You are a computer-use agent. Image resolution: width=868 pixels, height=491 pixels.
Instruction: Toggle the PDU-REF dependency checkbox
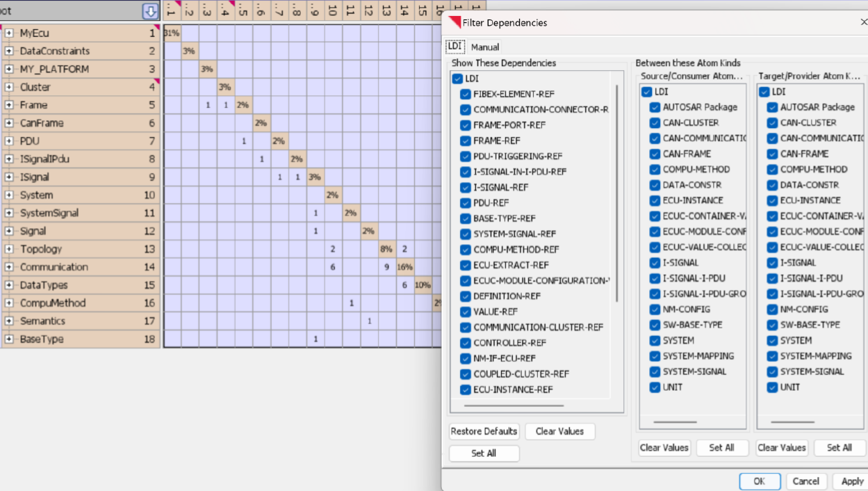coord(466,203)
